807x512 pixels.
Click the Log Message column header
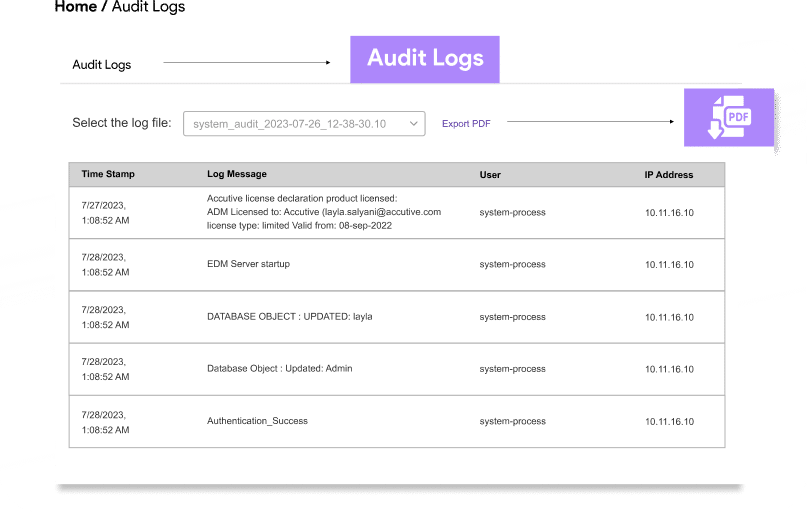click(237, 174)
